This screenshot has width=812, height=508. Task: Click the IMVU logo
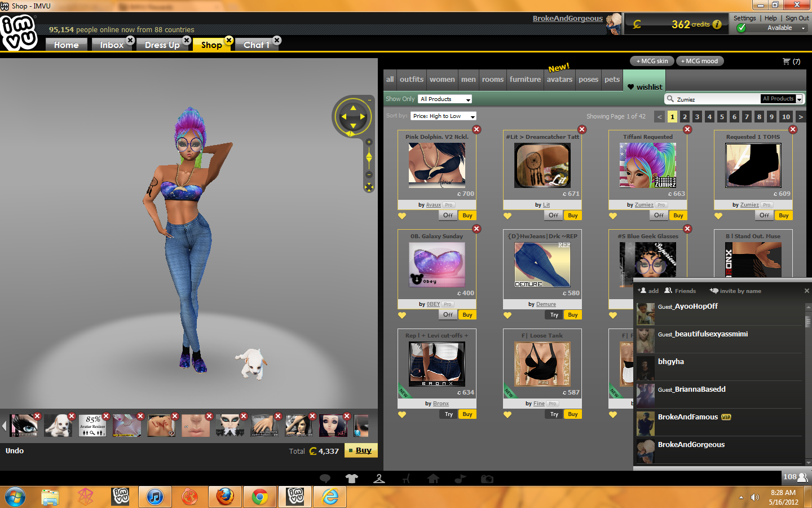[x=19, y=32]
